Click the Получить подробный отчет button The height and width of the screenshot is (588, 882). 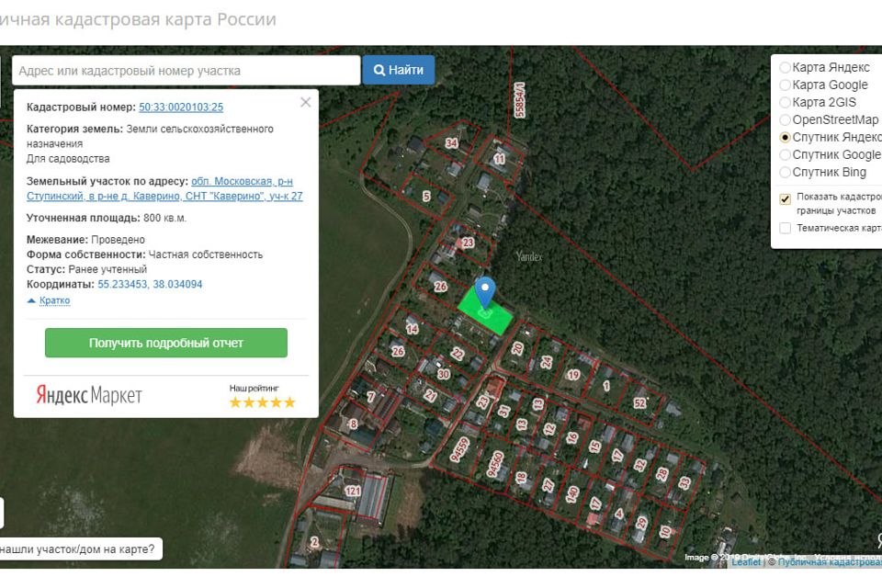[166, 343]
